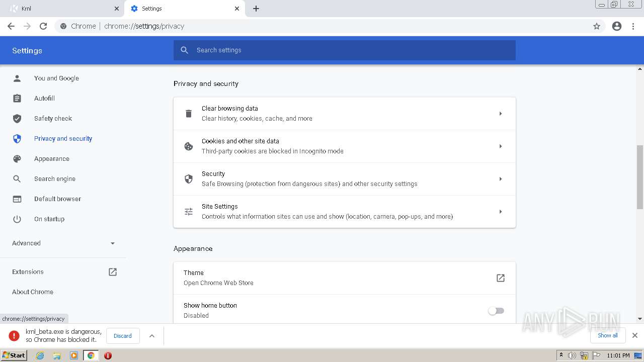Open Safety check section
Image resolution: width=644 pixels, height=362 pixels.
pyautogui.click(x=53, y=118)
